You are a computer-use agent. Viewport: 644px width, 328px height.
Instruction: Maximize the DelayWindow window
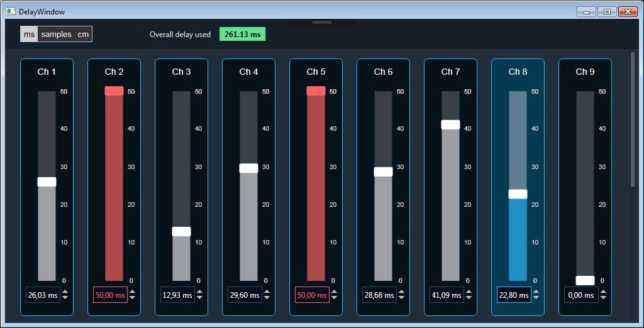607,11
